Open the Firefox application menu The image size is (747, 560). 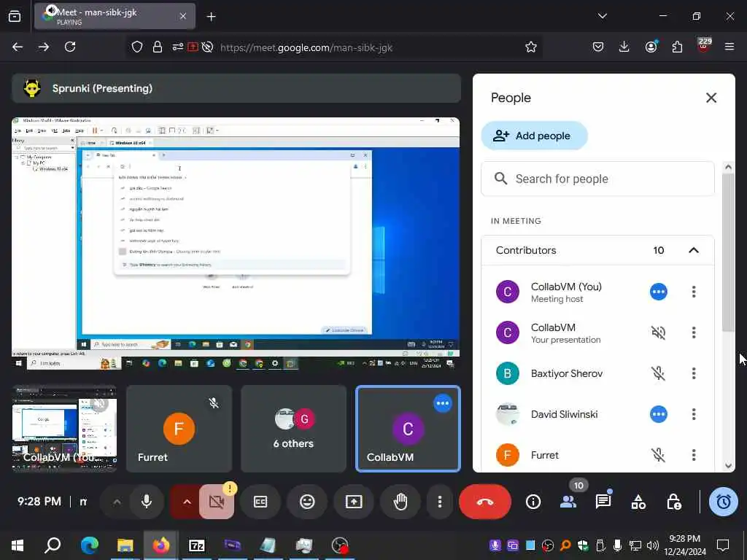(729, 47)
